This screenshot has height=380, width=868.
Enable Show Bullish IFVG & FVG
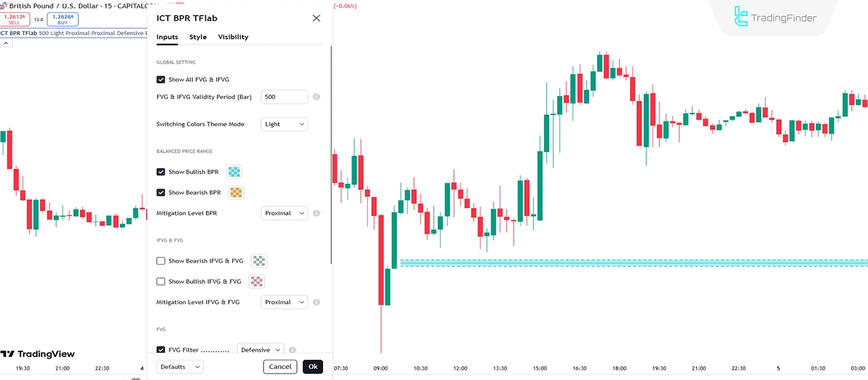tap(160, 281)
